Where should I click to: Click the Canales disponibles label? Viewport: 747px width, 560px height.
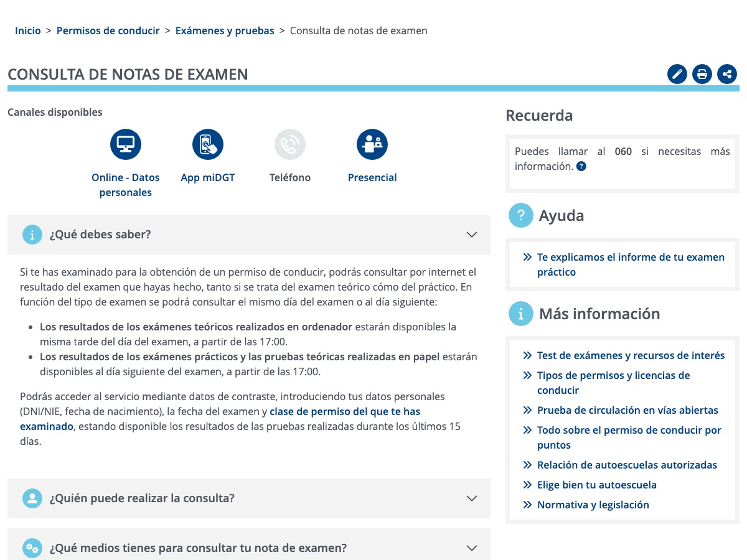tap(55, 112)
